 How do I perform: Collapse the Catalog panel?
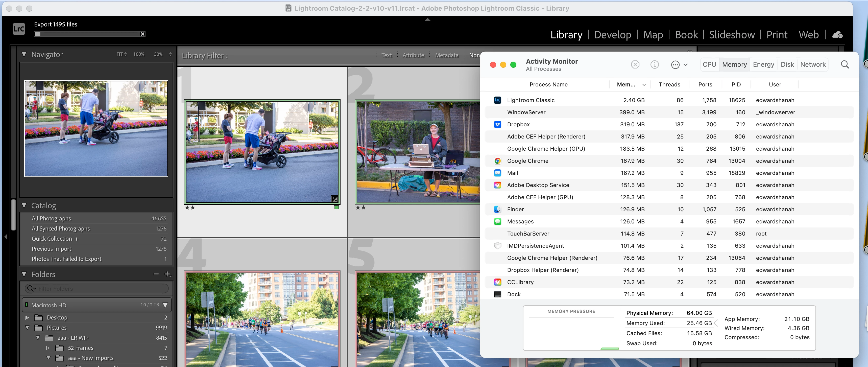tap(24, 205)
